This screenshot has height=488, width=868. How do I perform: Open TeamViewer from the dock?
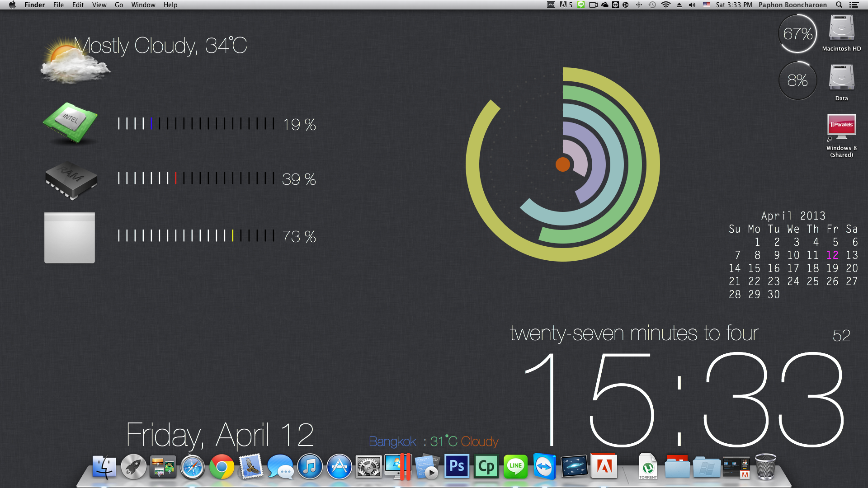pyautogui.click(x=544, y=466)
